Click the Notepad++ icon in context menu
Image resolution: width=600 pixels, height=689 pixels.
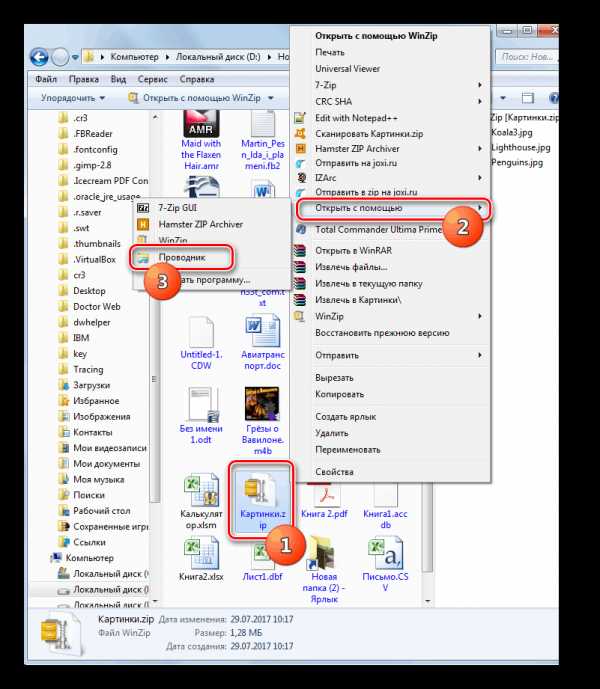[300, 118]
